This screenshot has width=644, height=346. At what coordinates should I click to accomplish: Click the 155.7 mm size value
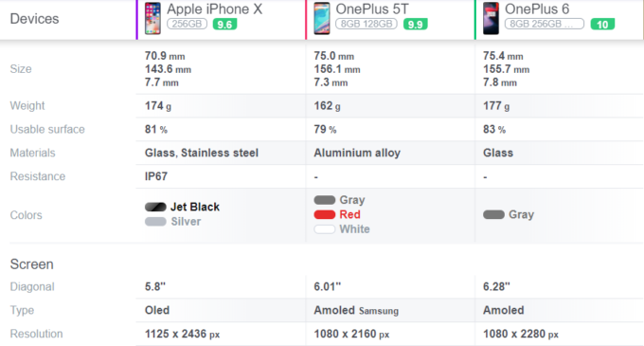(x=507, y=69)
